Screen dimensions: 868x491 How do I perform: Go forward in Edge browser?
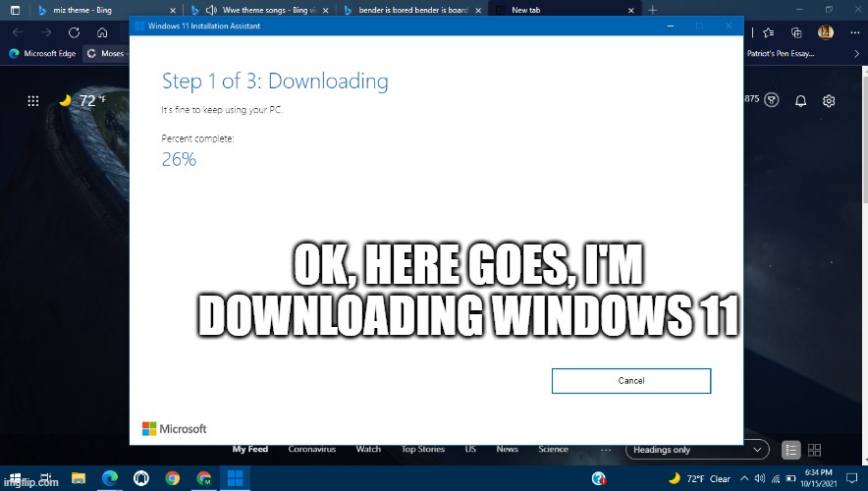click(46, 32)
